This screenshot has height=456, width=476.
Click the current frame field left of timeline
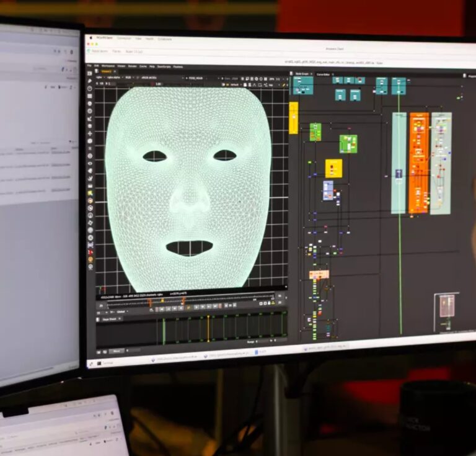[x=101, y=305]
